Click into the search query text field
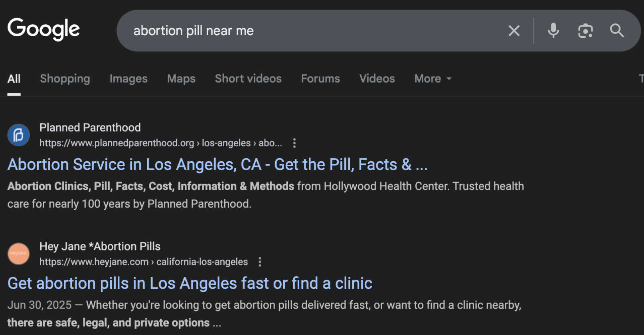The width and height of the screenshot is (644, 335). pyautogui.click(x=311, y=31)
